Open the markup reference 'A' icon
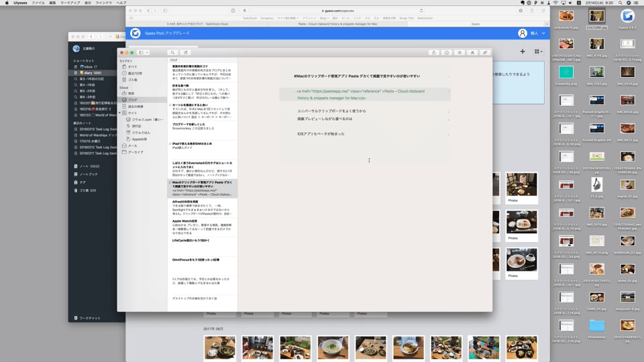 (x=472, y=52)
